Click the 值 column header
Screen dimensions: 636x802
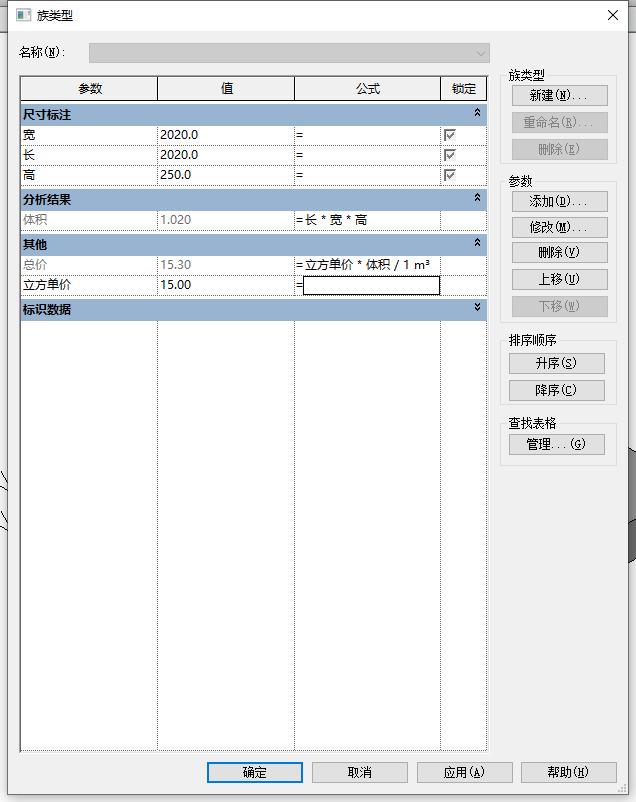pyautogui.click(x=226, y=89)
